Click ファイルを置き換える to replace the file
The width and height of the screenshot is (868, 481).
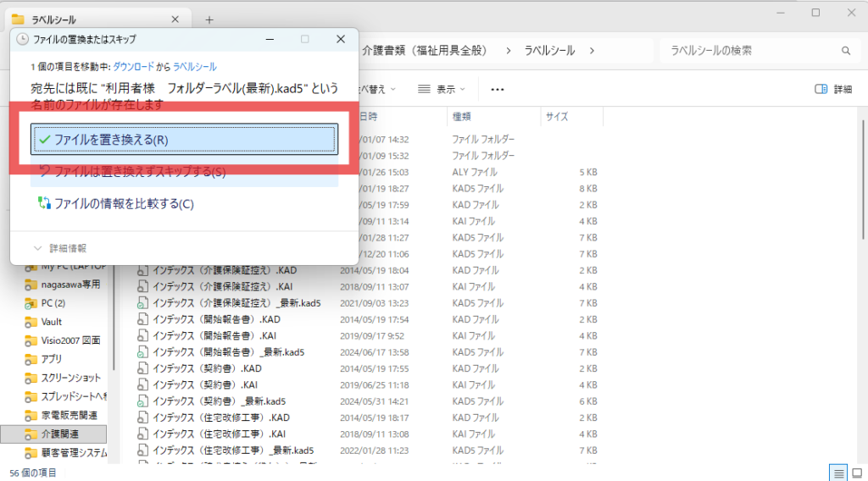[x=184, y=140]
